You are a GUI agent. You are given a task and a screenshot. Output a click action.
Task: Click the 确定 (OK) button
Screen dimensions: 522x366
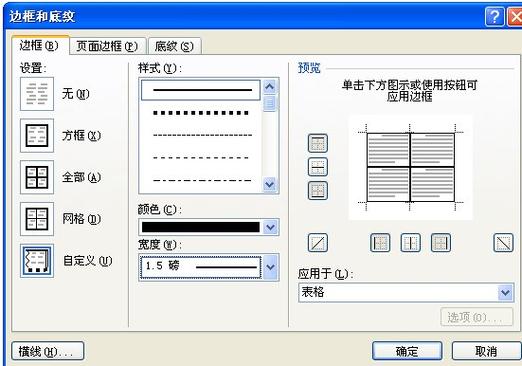pyautogui.click(x=407, y=351)
